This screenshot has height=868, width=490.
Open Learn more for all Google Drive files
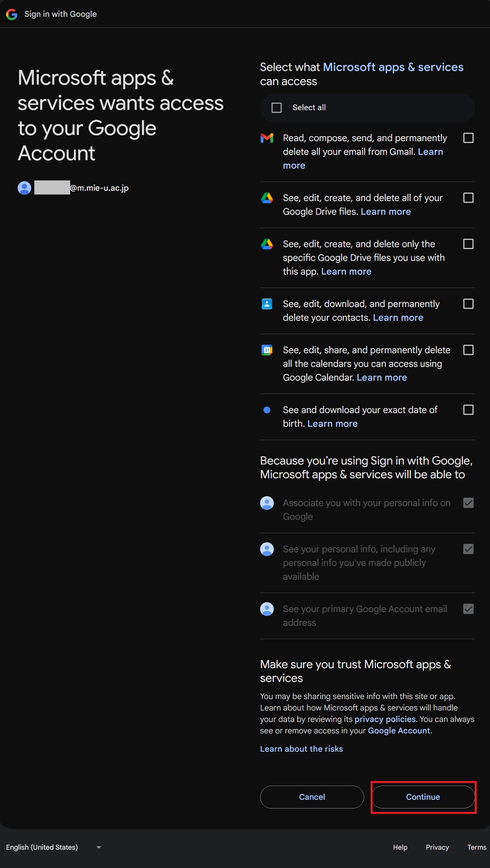point(386,212)
